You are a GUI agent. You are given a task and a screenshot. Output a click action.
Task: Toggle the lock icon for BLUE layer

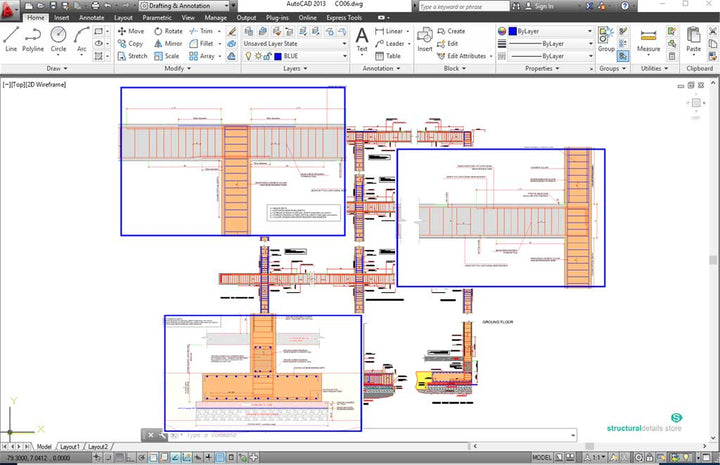(x=267, y=56)
